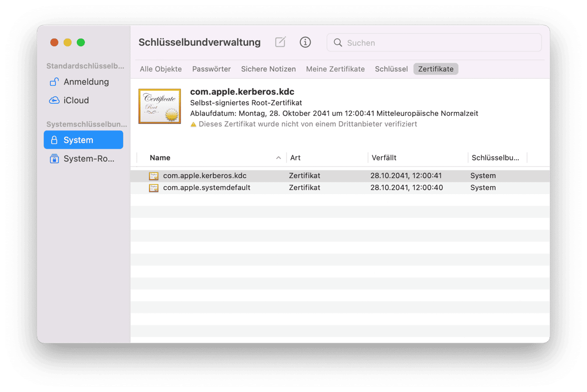Click expiry 28.10.2041, 12:00:40 cell
Image resolution: width=587 pixels, height=392 pixels.
406,188
